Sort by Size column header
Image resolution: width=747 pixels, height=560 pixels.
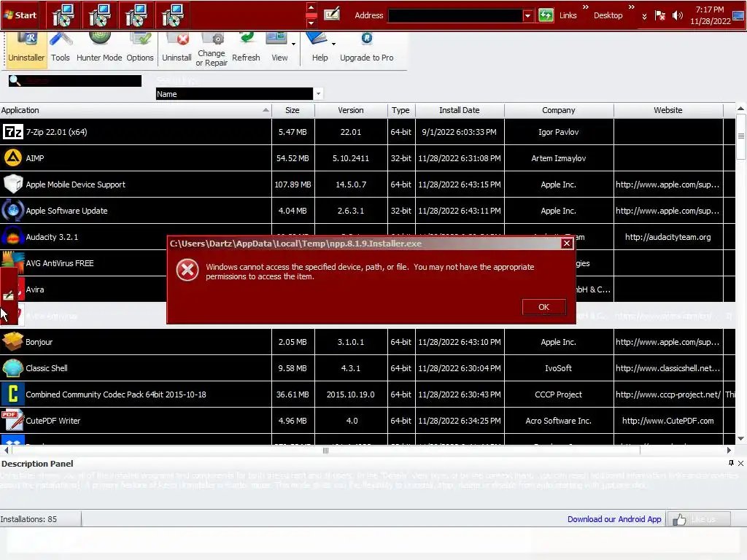pos(293,110)
